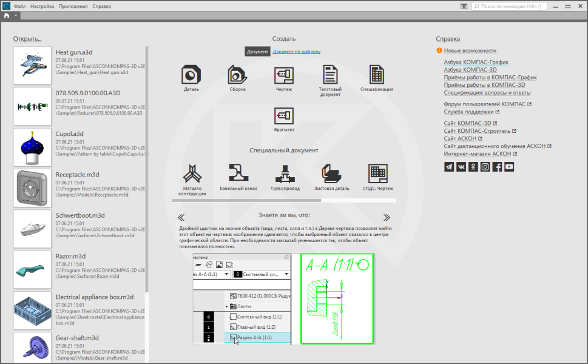Screen dimensions: 588x364
Task: Open dropdown arrow next to Home icon
Action: click(16, 15)
